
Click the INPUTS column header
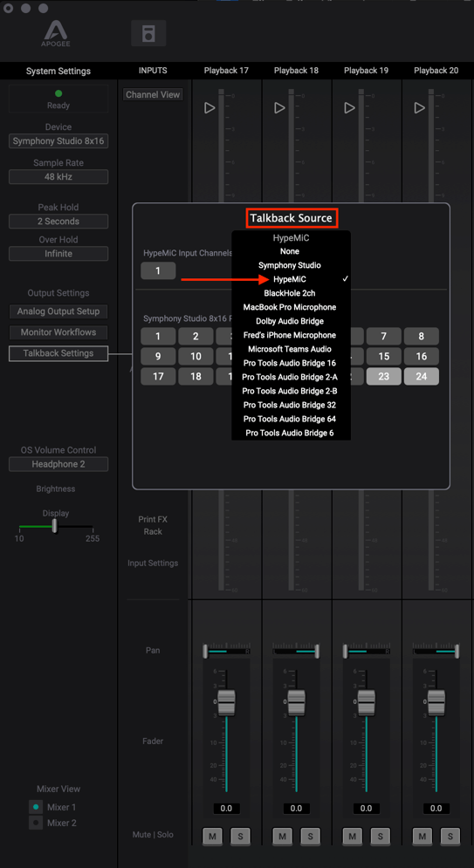(x=153, y=71)
